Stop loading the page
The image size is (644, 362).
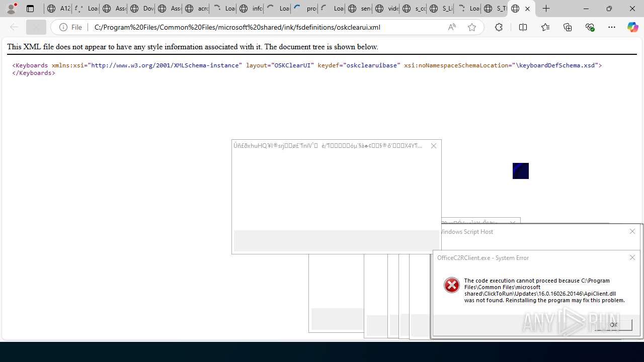(x=36, y=27)
